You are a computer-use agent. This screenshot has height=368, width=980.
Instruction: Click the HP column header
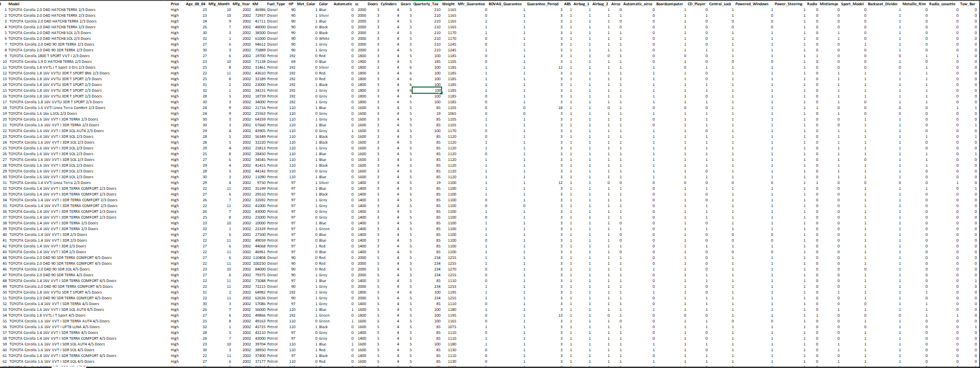point(291,4)
